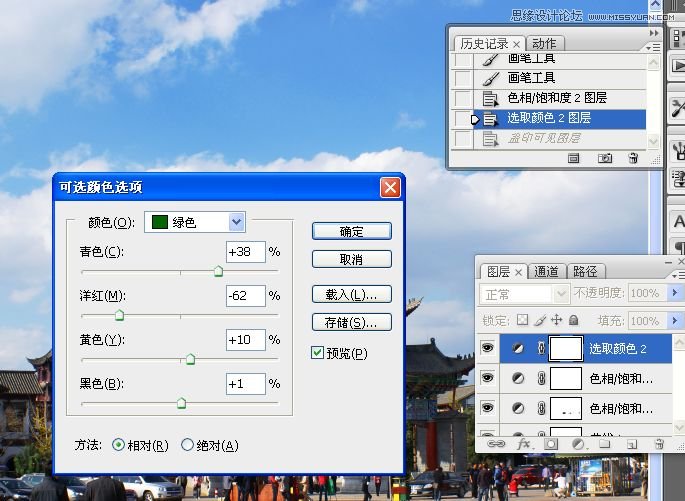
Task: Set history brush source for 盖印可见图层 state
Action: [462, 138]
